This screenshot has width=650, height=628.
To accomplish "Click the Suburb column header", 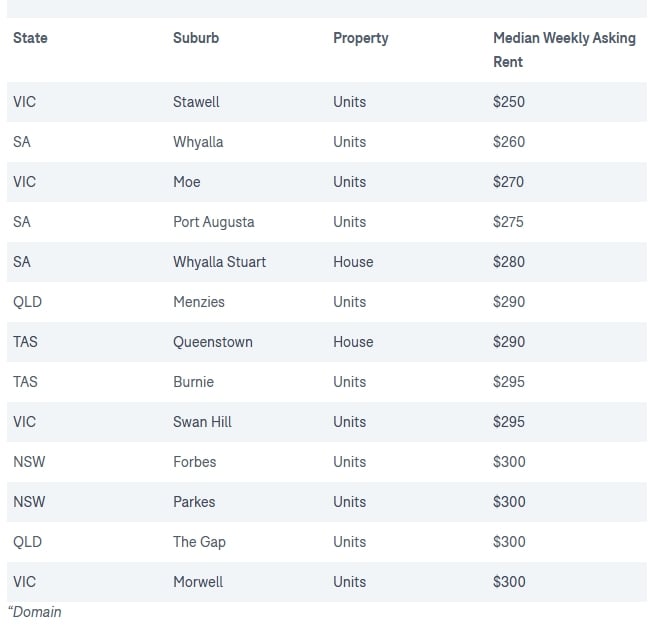I will point(195,38).
